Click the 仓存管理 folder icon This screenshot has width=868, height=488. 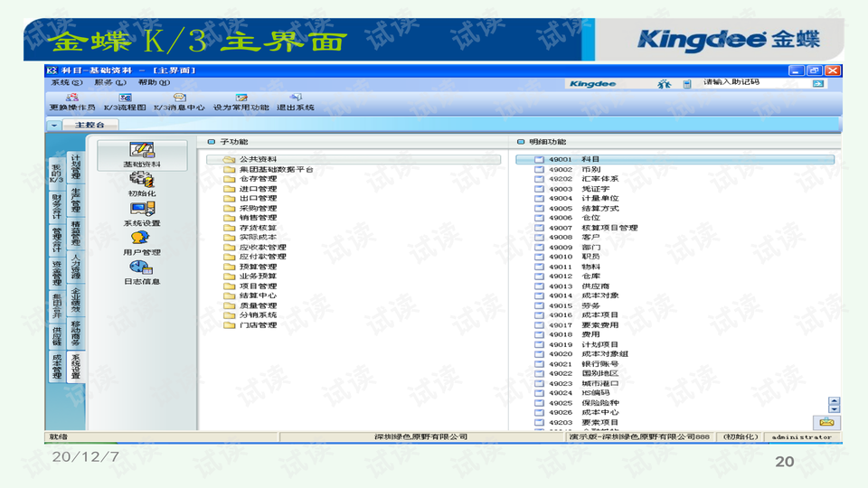click(229, 179)
